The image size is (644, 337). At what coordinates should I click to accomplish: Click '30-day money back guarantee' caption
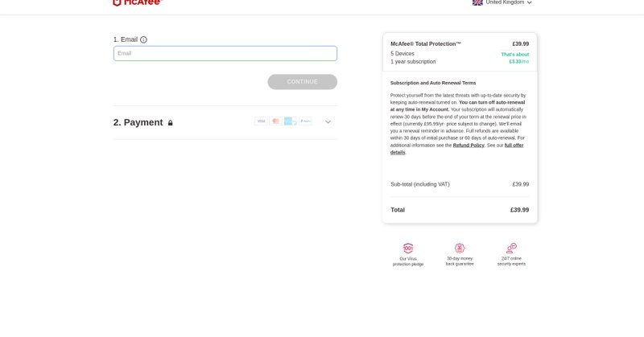pyautogui.click(x=460, y=261)
